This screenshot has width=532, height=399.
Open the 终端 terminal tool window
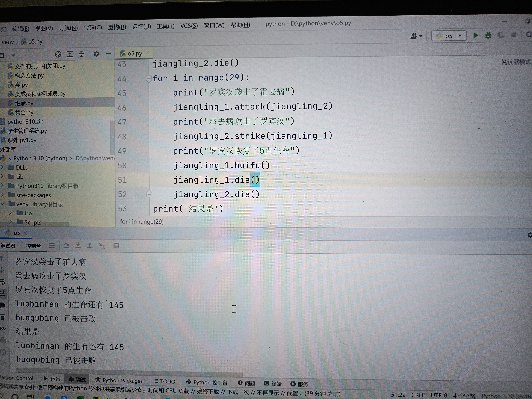tap(273, 383)
